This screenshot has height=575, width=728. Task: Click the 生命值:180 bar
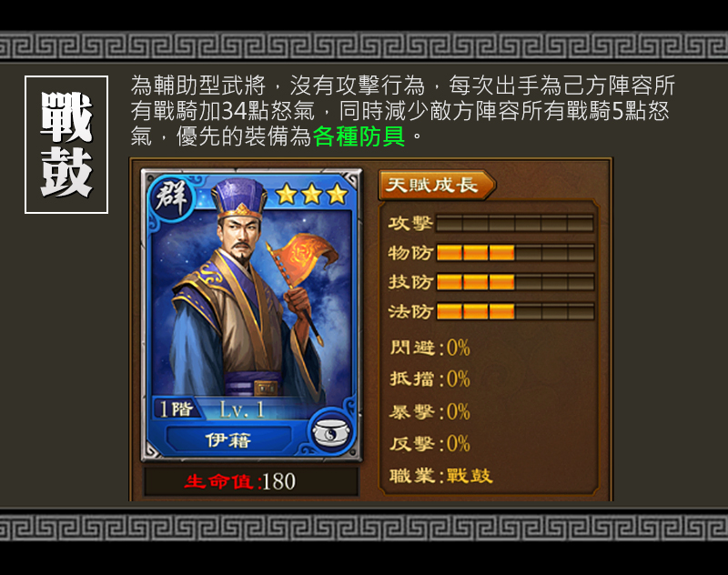(x=251, y=481)
